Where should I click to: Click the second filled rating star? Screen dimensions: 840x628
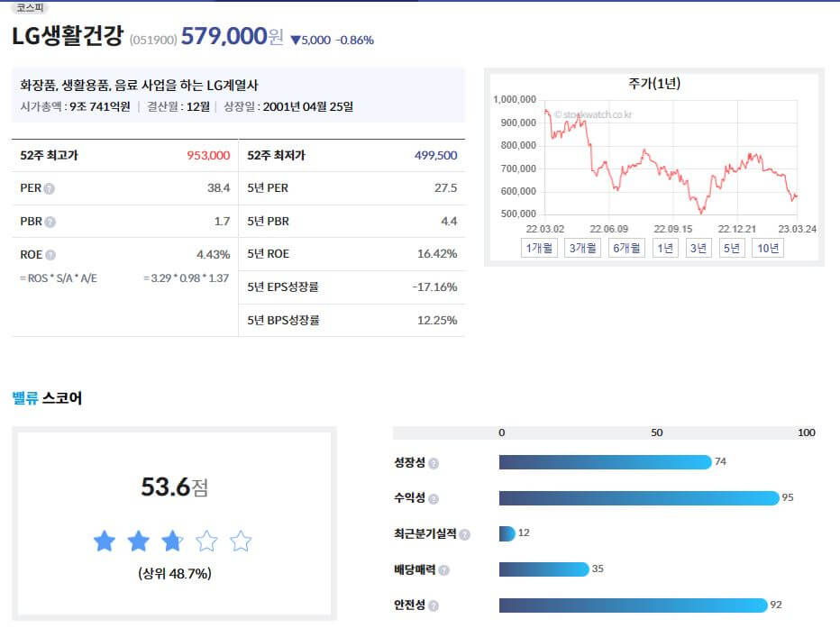[x=139, y=541]
